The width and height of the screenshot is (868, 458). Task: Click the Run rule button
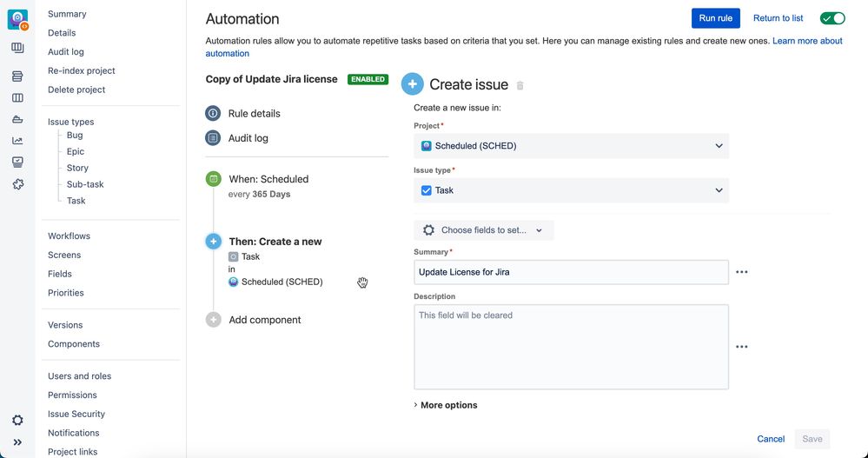pyautogui.click(x=716, y=18)
